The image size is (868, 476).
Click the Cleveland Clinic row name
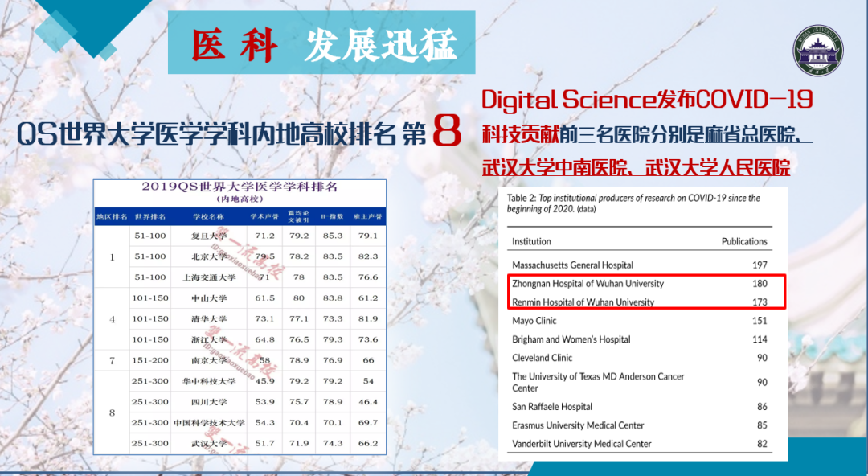pyautogui.click(x=542, y=358)
